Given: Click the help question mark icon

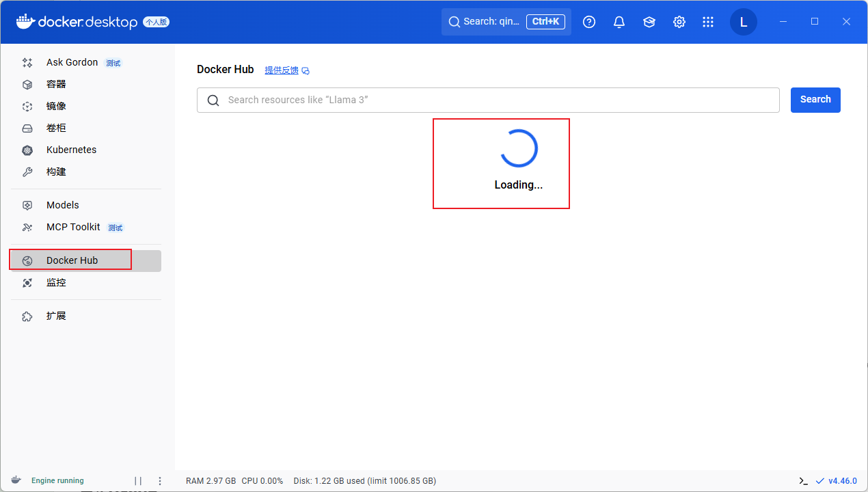Looking at the screenshot, I should [x=589, y=22].
